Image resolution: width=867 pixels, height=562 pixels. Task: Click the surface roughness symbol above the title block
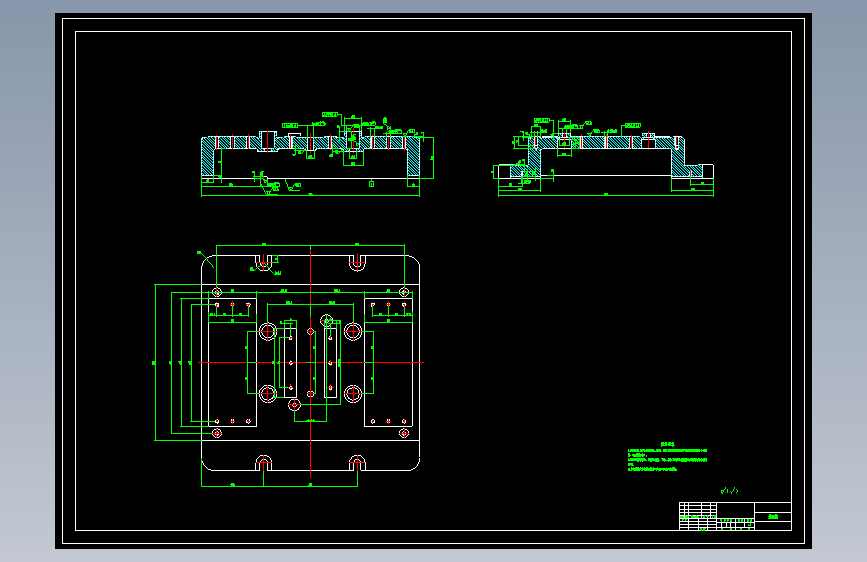(x=729, y=491)
